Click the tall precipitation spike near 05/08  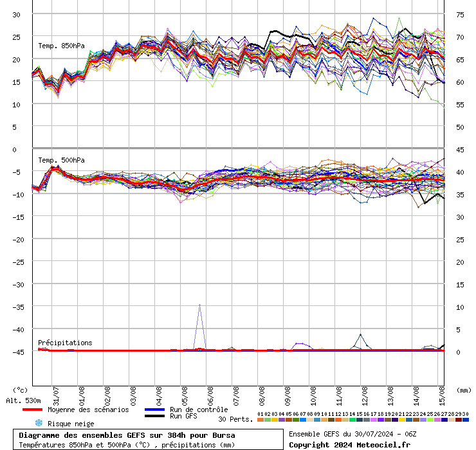coord(199,327)
